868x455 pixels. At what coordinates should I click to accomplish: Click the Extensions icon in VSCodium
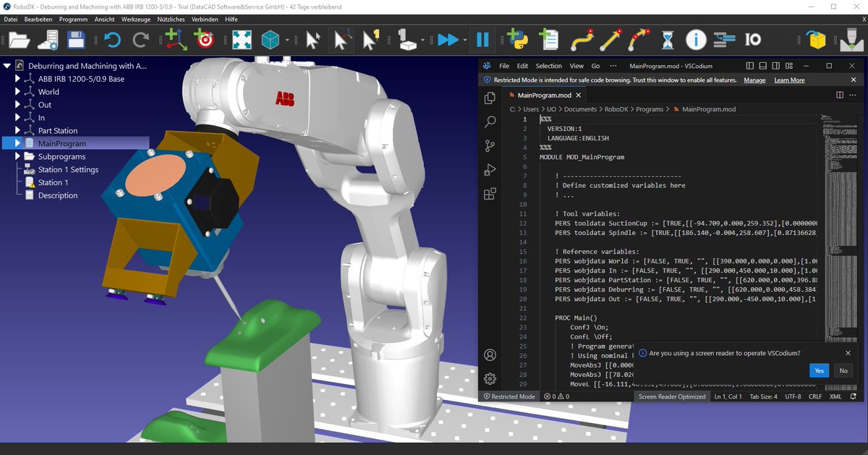pyautogui.click(x=490, y=194)
